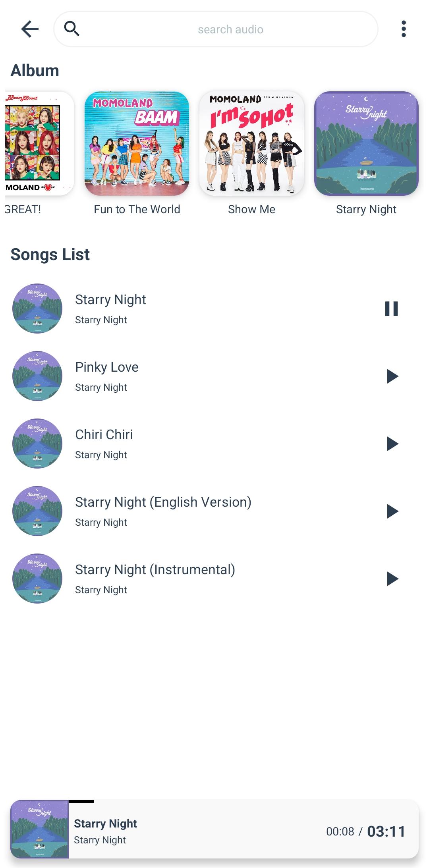Open the Show Me album cover

click(251, 143)
